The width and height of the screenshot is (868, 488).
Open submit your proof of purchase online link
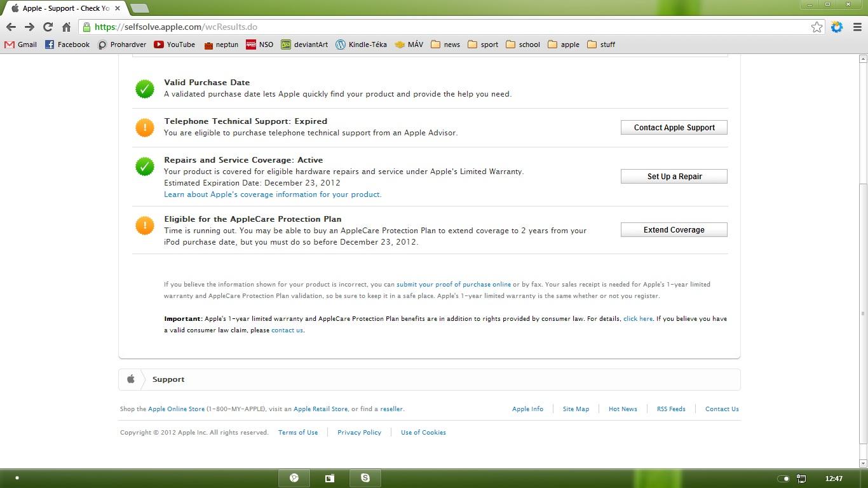click(x=454, y=285)
